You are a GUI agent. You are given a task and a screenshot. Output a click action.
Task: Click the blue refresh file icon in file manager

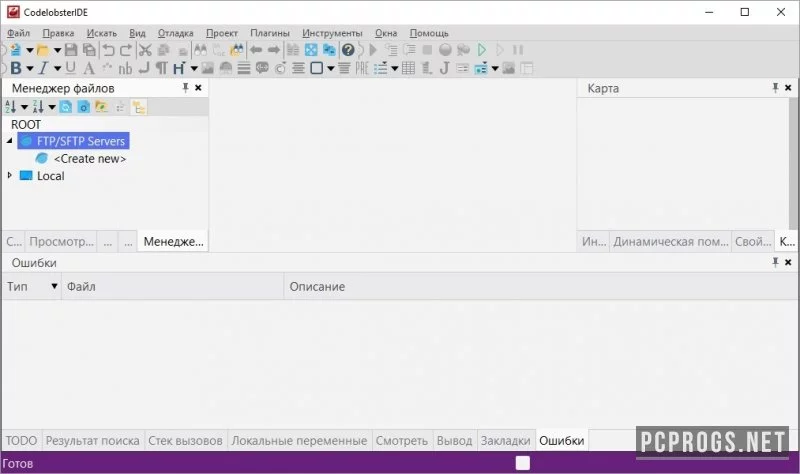[66, 107]
